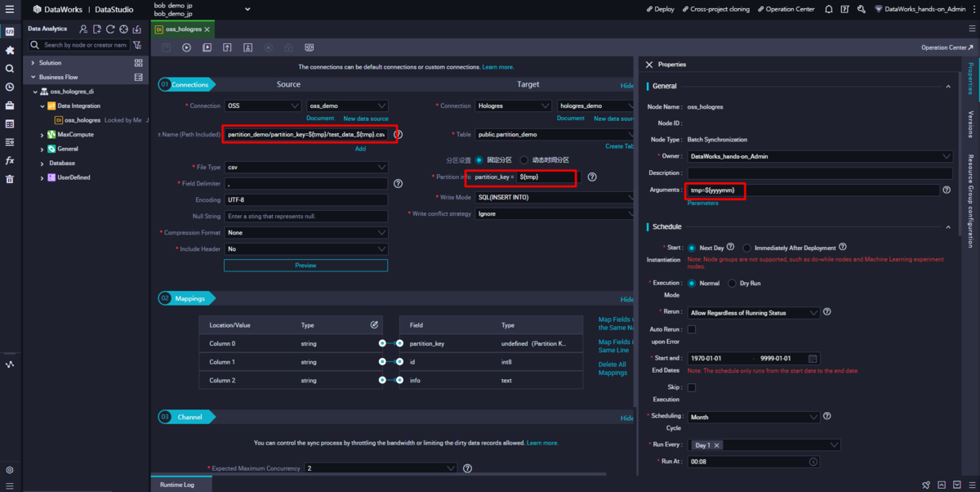The width and height of the screenshot is (980, 492).
Task: Select Immediately After Deployment radio option
Action: click(x=746, y=248)
